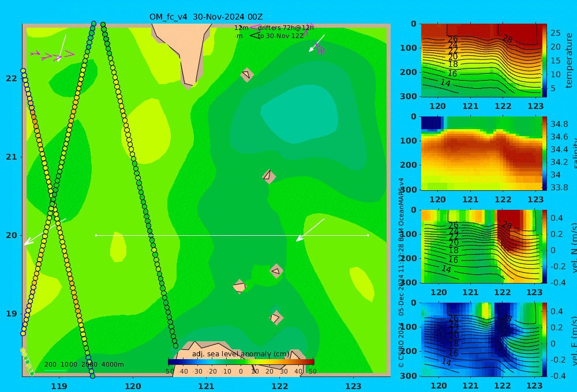Screen dimensions: 577x392
Task: Click longitude label 123 on main map
Action: coord(354,386)
